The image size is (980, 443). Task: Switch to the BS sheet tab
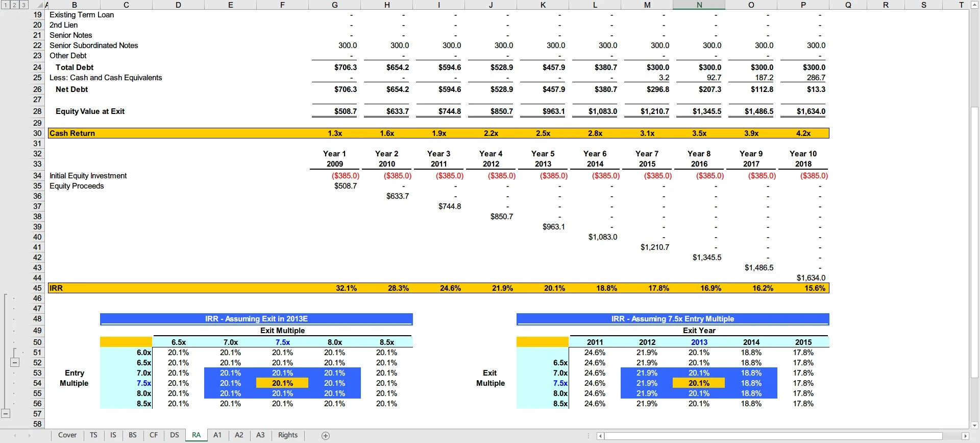point(133,435)
